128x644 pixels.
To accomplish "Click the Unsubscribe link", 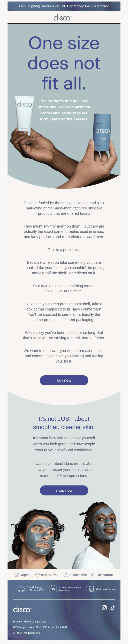I will point(39,622).
